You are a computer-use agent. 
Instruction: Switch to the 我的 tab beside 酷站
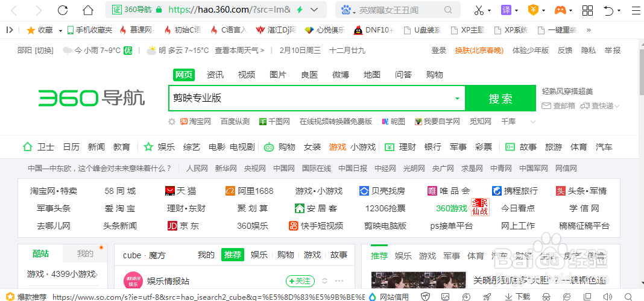coord(85,253)
